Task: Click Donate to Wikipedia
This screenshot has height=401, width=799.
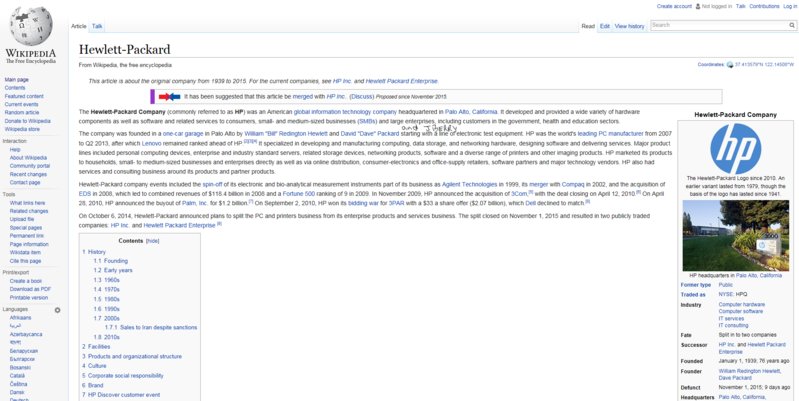Action: 28,121
